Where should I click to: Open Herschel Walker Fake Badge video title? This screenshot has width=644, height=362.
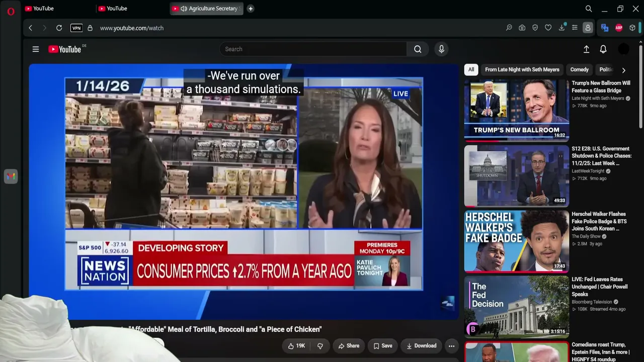click(599, 221)
